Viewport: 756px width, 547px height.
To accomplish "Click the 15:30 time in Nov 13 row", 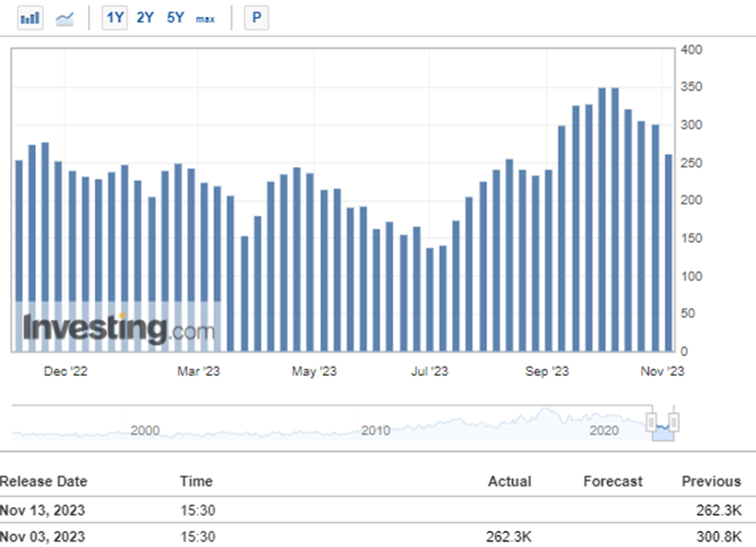I will (x=198, y=510).
